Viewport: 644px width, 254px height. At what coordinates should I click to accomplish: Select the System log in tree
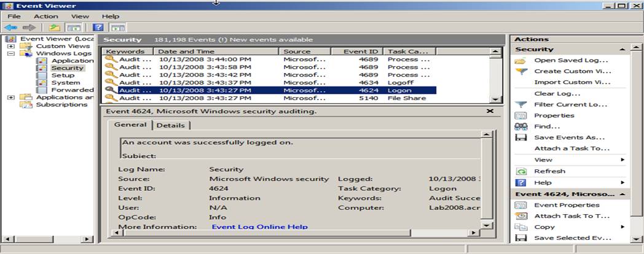[65, 82]
